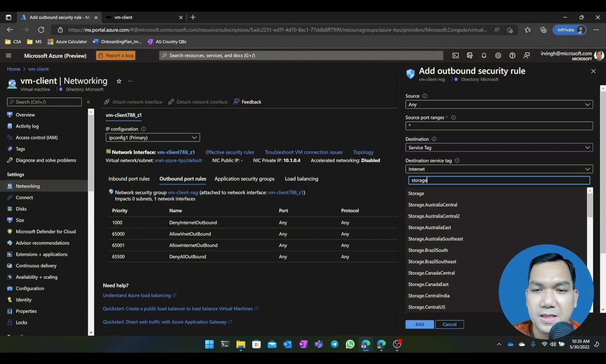
Task: Select the Outbound port rules tab
Action: (183, 179)
